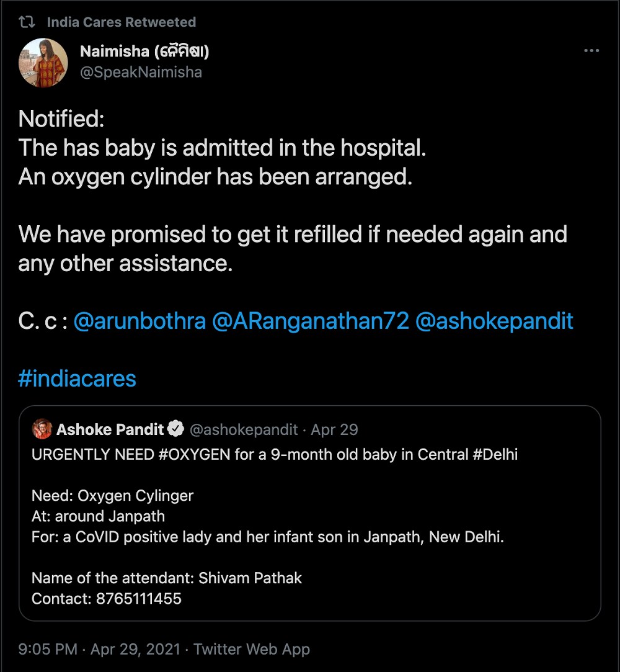The height and width of the screenshot is (672, 620).
Task: Open the quoted tweet at the attendant name line
Action: pyautogui.click(x=167, y=578)
